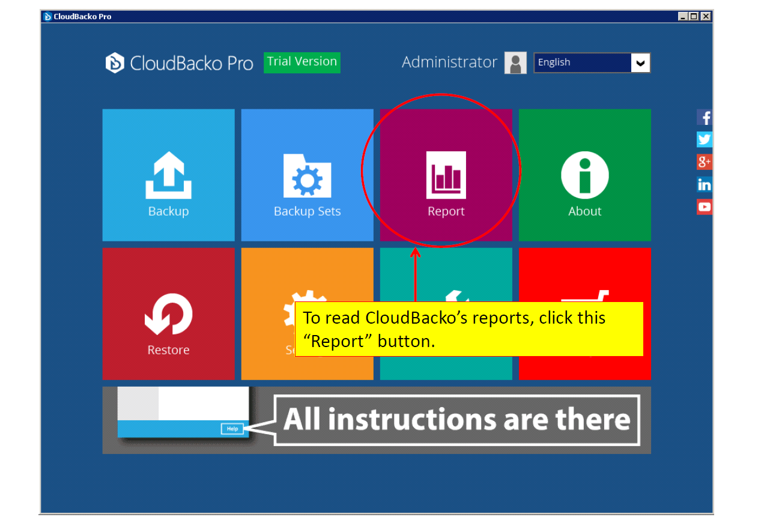The image size is (764, 532).
Task: Click the Report chart icon
Action: [446, 174]
